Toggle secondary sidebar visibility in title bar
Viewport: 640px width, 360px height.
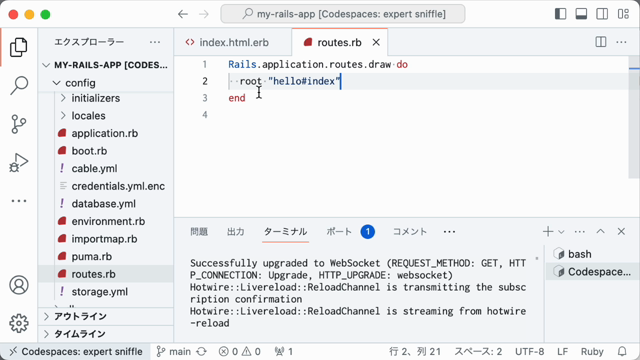tap(602, 14)
